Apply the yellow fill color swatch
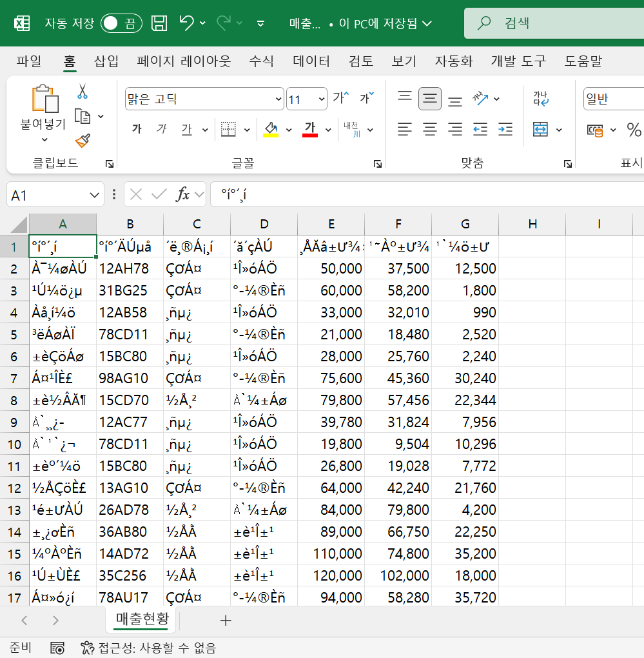 [x=271, y=130]
